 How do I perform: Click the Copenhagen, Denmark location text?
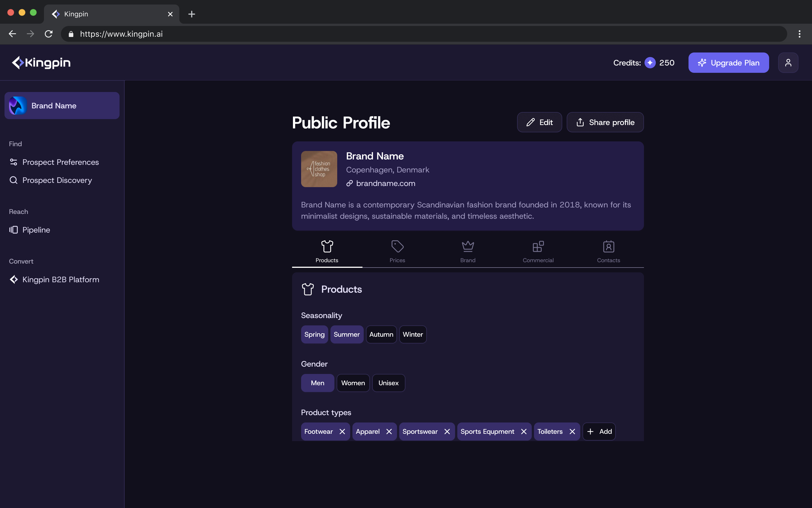tap(388, 170)
